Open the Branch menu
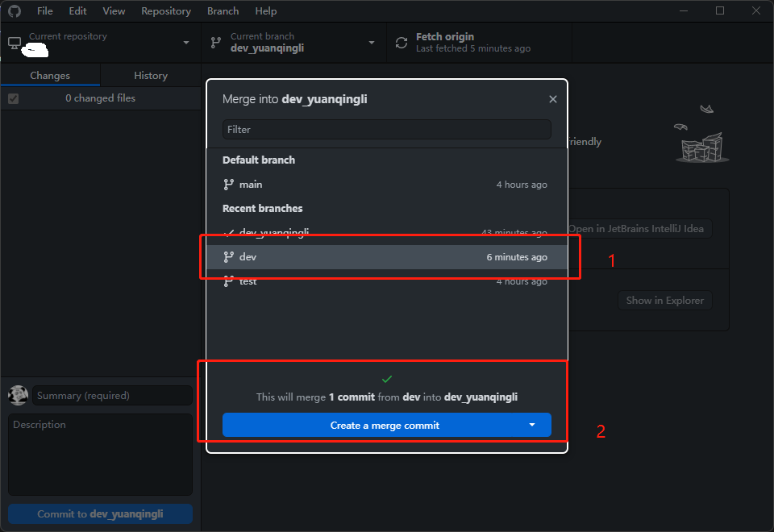The image size is (774, 532). coord(223,10)
